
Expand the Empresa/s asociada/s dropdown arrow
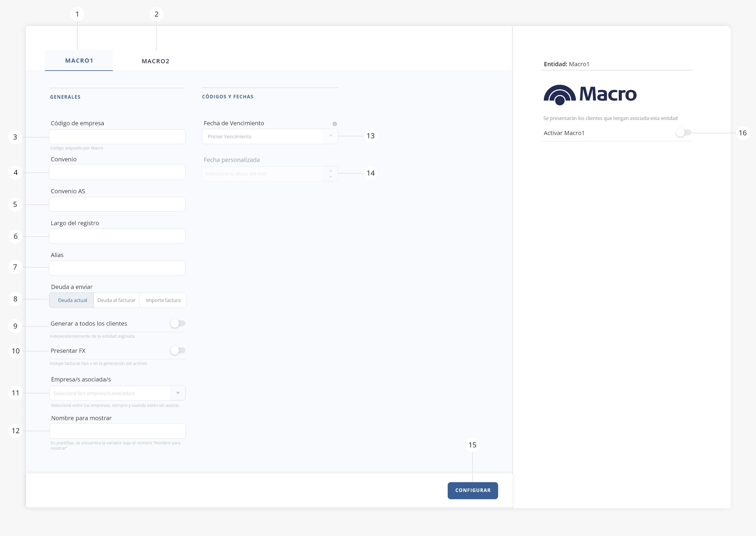click(x=178, y=393)
